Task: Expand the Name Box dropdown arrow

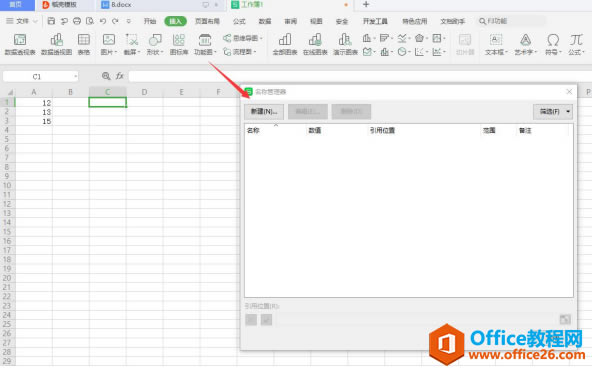Action: (x=76, y=77)
